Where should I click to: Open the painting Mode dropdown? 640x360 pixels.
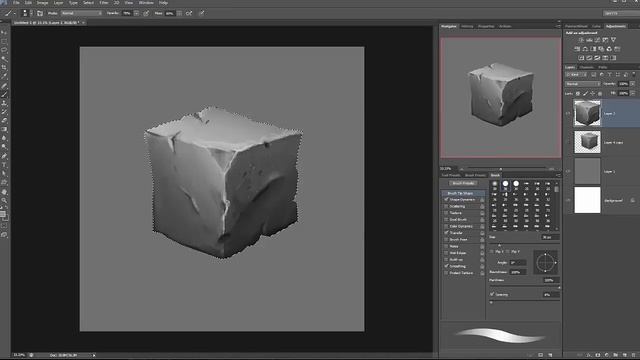coord(82,13)
